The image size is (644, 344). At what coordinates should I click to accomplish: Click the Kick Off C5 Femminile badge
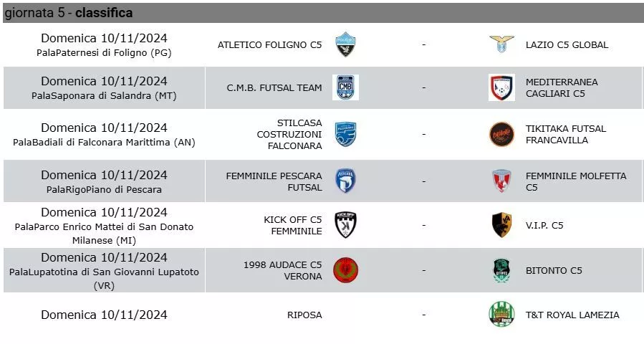point(345,225)
